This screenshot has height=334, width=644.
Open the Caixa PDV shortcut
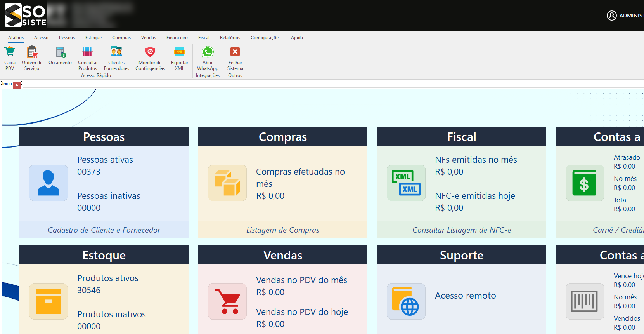click(10, 58)
